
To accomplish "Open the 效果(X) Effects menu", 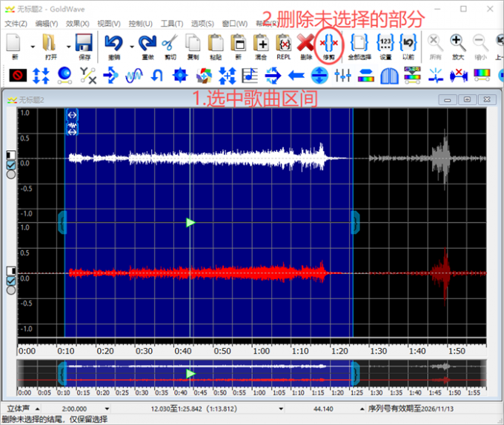I will pos(78,24).
